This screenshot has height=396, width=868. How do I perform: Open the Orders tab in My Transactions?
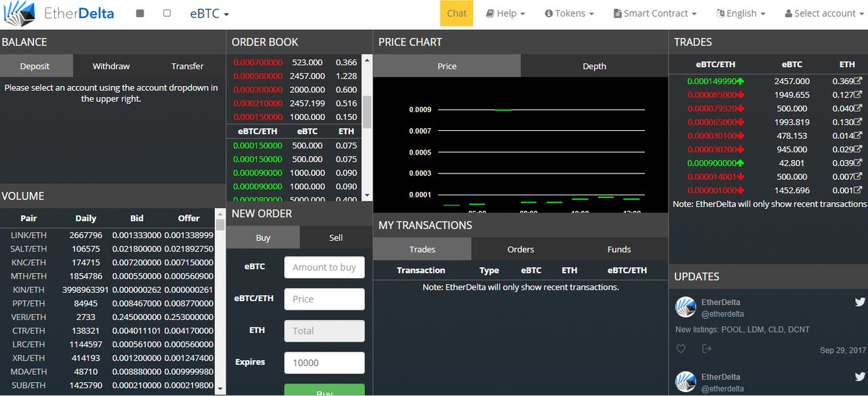coord(521,249)
